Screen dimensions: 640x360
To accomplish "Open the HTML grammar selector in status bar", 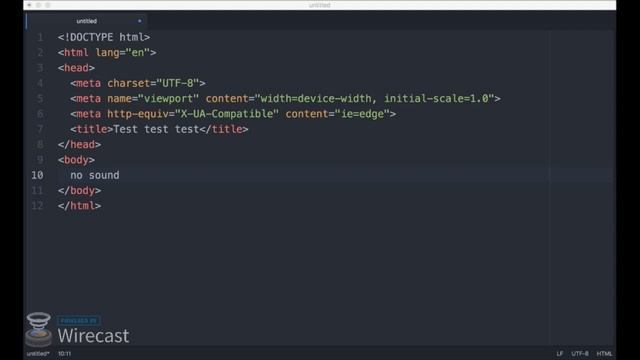I will click(604, 353).
